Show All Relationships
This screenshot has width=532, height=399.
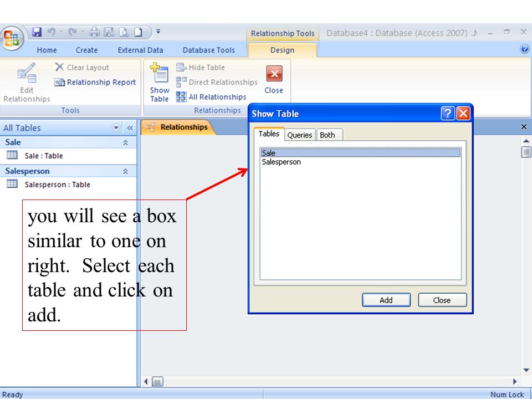[211, 96]
